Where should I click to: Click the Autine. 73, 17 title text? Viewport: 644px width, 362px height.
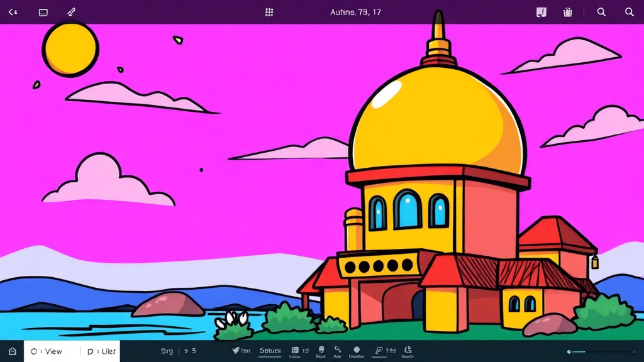[x=355, y=12]
